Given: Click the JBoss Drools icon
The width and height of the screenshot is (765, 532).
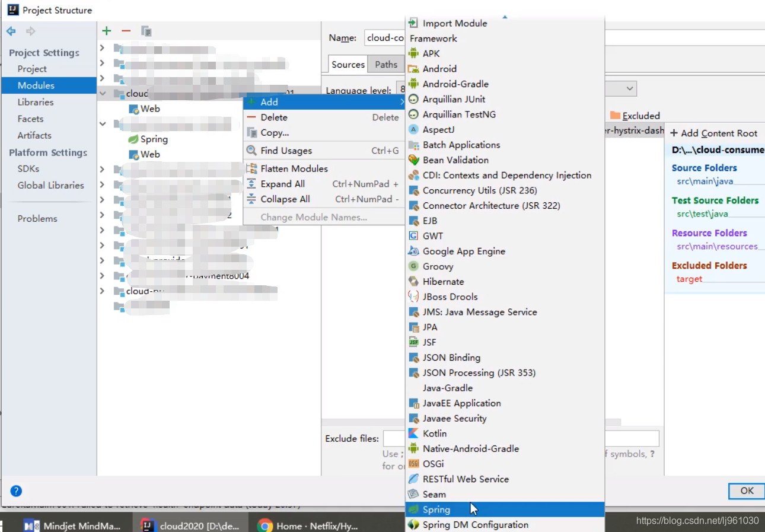Looking at the screenshot, I should (413, 297).
